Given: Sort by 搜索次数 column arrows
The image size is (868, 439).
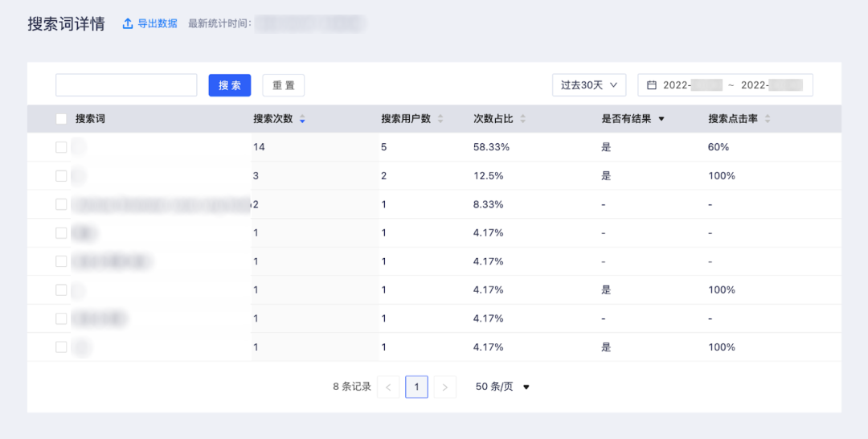Looking at the screenshot, I should (302, 119).
